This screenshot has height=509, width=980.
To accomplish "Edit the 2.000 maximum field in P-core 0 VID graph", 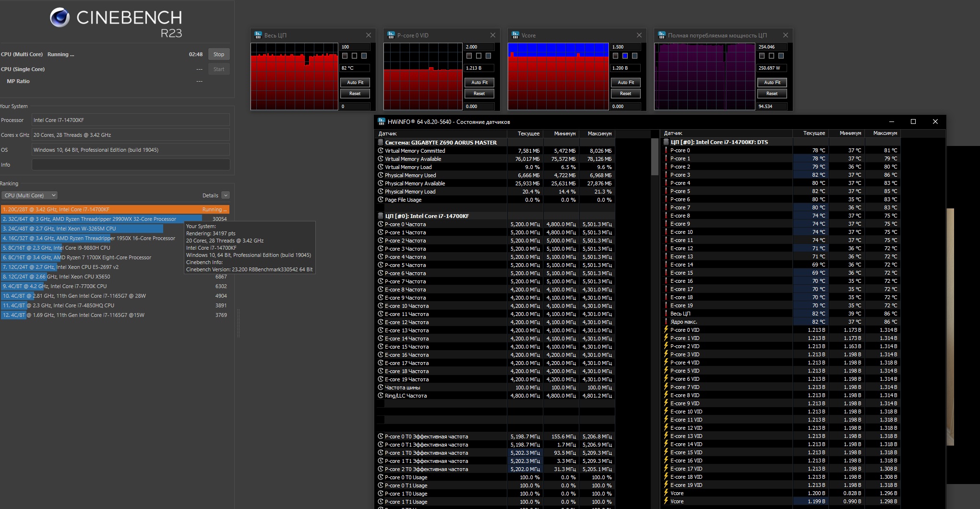I will (x=479, y=47).
